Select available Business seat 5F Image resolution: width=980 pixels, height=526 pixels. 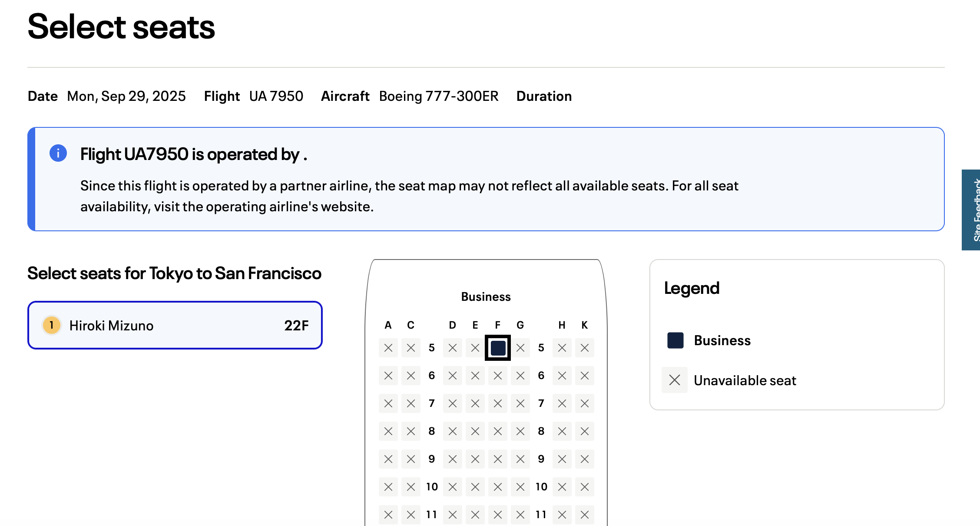pyautogui.click(x=498, y=348)
